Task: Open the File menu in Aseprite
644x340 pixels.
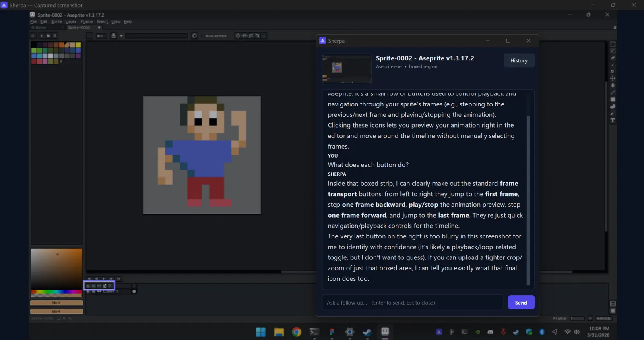Action: pos(33,22)
